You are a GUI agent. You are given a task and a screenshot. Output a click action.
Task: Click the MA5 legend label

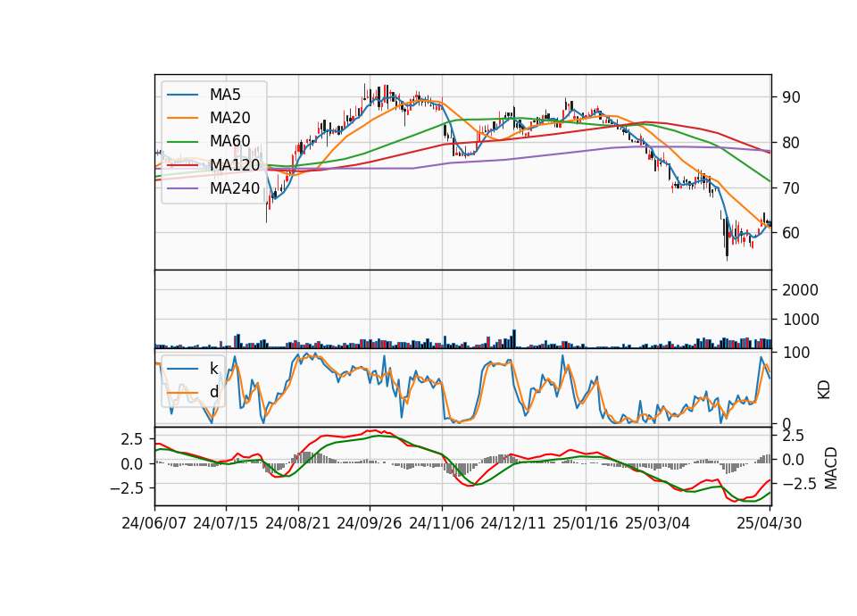click(225, 95)
